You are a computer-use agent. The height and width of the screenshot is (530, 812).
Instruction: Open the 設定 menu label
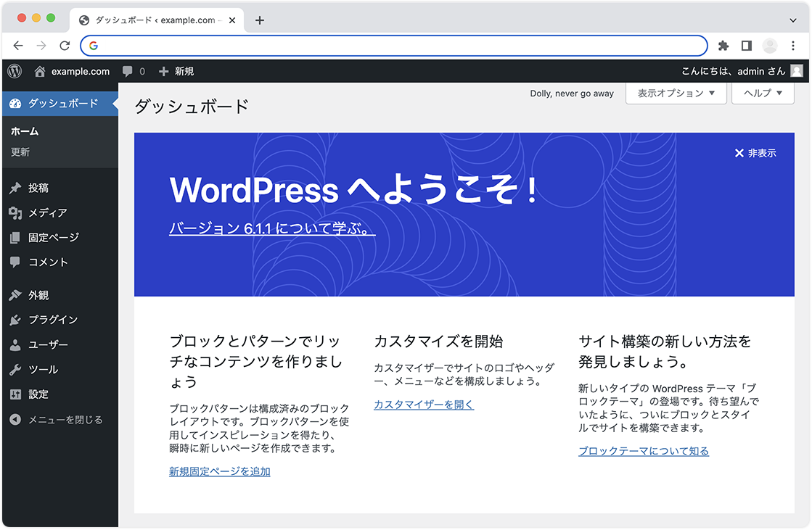pyautogui.click(x=38, y=394)
